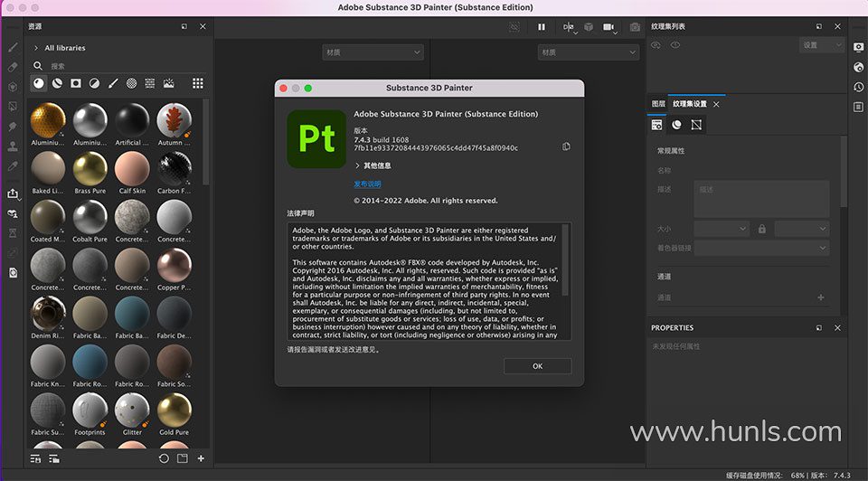Toggle the sphere sub-icon under tabs
Viewport: 868px width, 481px height.
point(676,125)
